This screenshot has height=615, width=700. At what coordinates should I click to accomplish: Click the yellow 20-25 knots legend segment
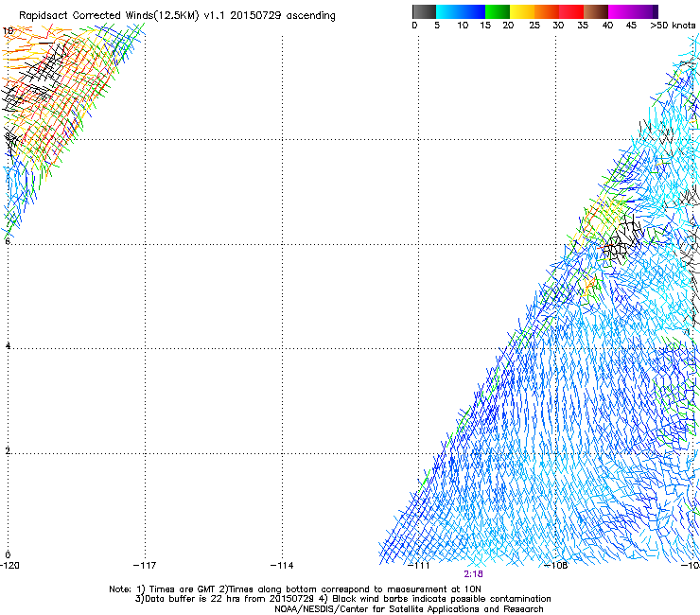(x=522, y=11)
